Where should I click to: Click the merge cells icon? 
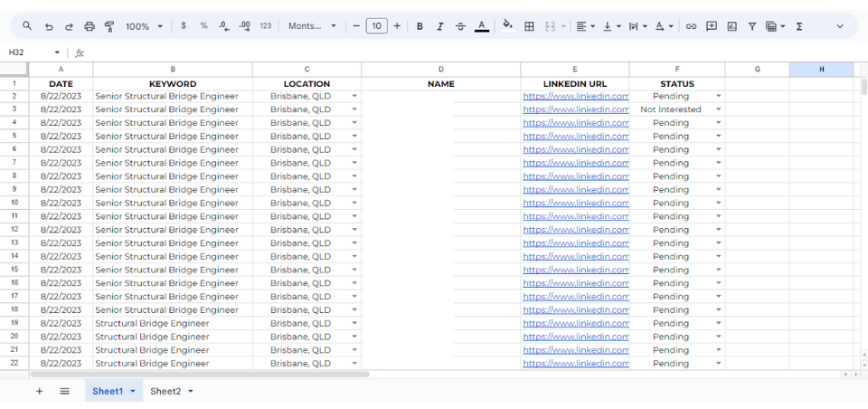(551, 26)
